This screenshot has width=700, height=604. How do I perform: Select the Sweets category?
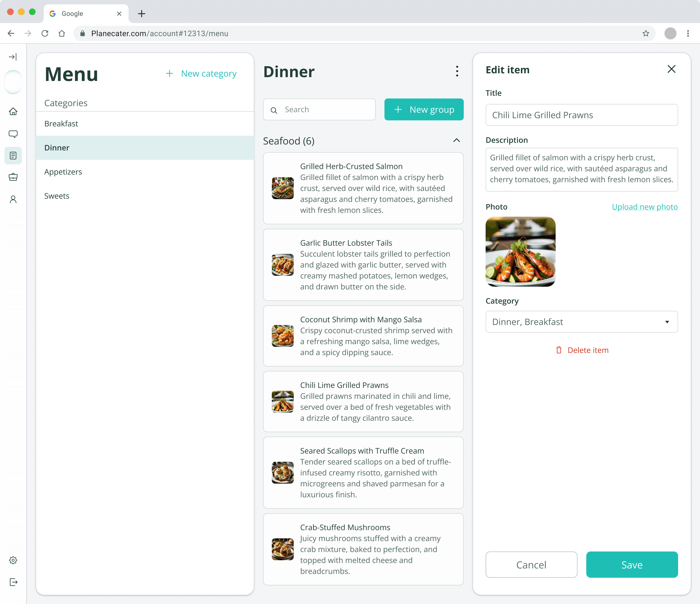tap(57, 196)
